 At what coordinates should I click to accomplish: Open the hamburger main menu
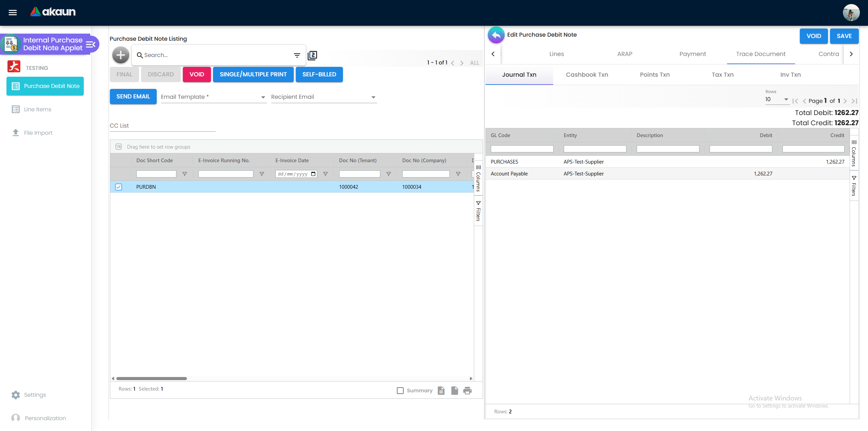(13, 13)
